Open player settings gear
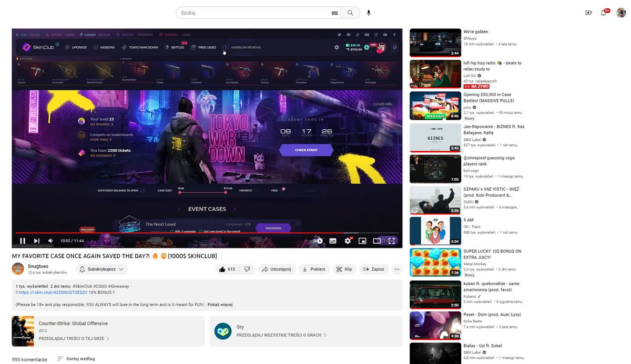The width and height of the screenshot is (631, 364). tap(348, 241)
